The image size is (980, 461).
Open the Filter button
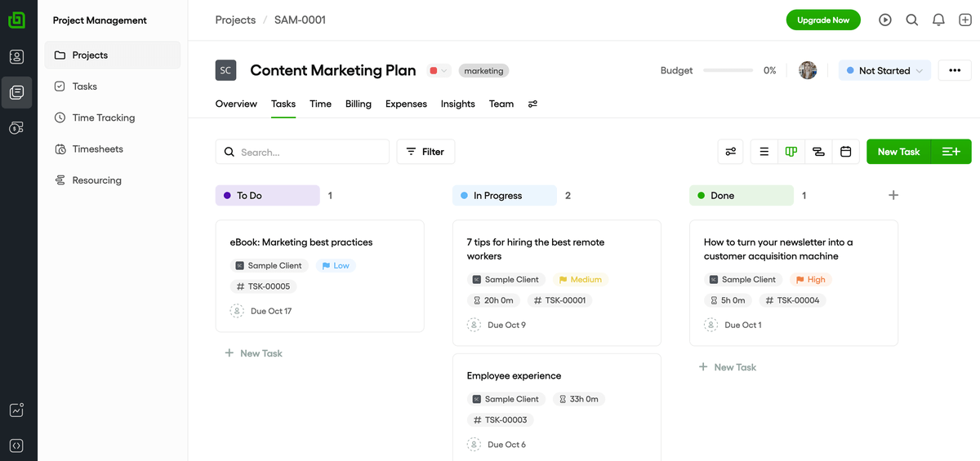click(425, 152)
